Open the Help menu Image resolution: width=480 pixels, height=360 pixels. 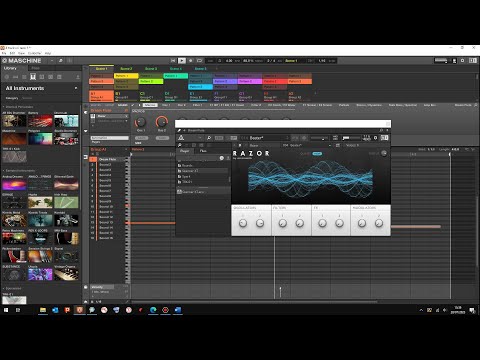[48, 53]
